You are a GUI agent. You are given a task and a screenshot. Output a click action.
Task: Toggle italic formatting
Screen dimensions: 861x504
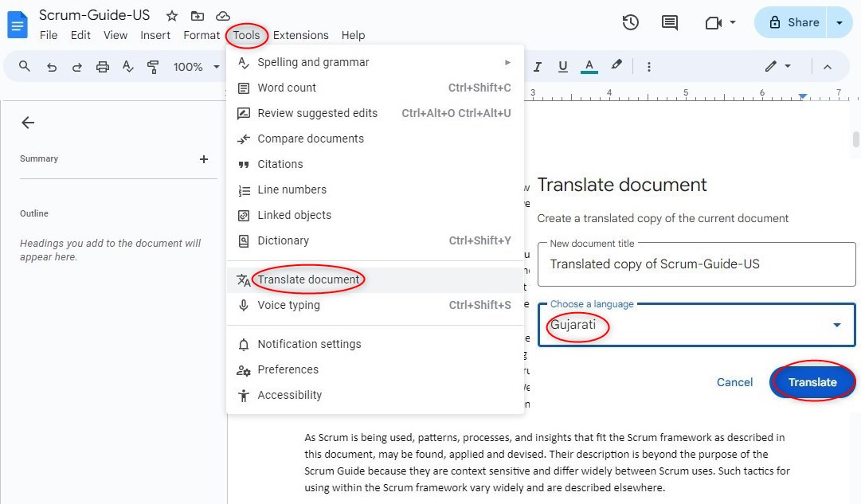click(537, 67)
